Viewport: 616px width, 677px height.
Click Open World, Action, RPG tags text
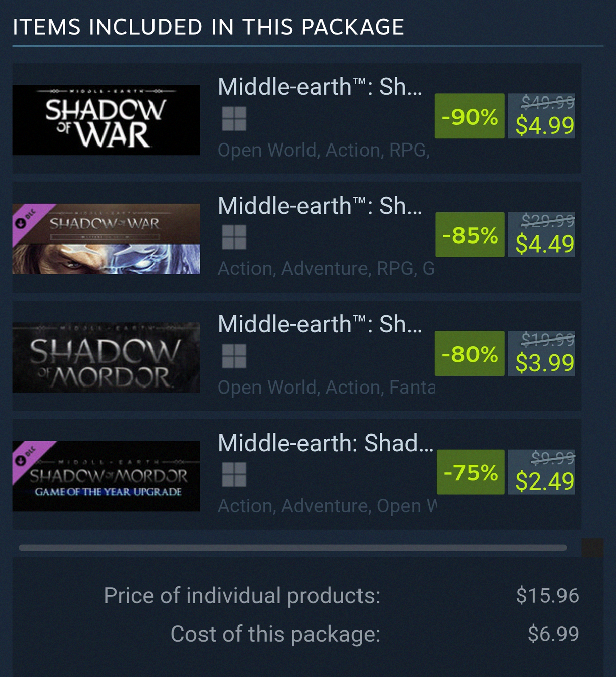tap(324, 150)
